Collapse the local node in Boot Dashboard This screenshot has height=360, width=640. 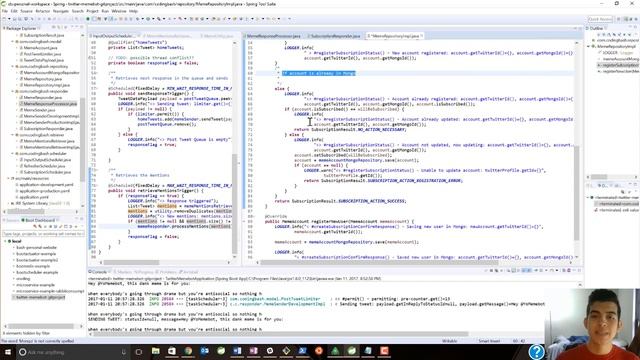(x=6, y=241)
